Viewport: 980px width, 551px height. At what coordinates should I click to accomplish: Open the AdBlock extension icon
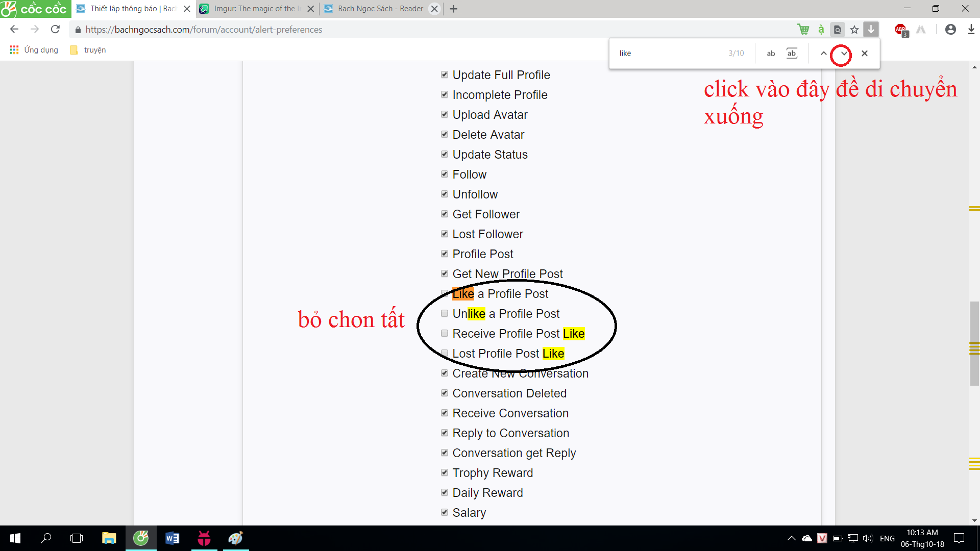pos(901,30)
